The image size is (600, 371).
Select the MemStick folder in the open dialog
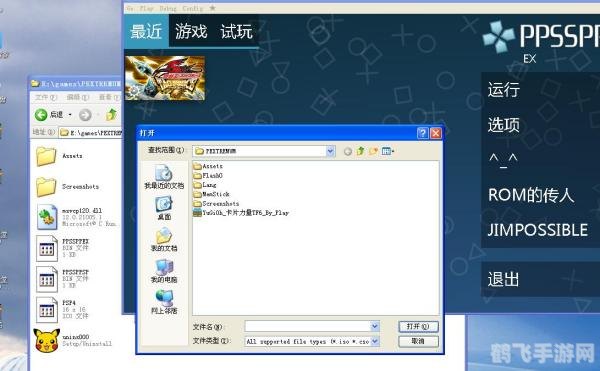pos(211,194)
